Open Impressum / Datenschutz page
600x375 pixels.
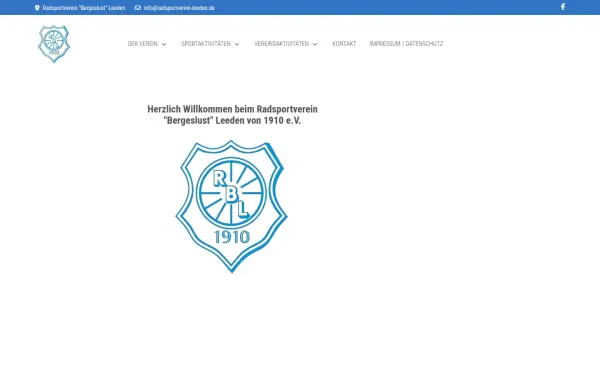click(406, 44)
